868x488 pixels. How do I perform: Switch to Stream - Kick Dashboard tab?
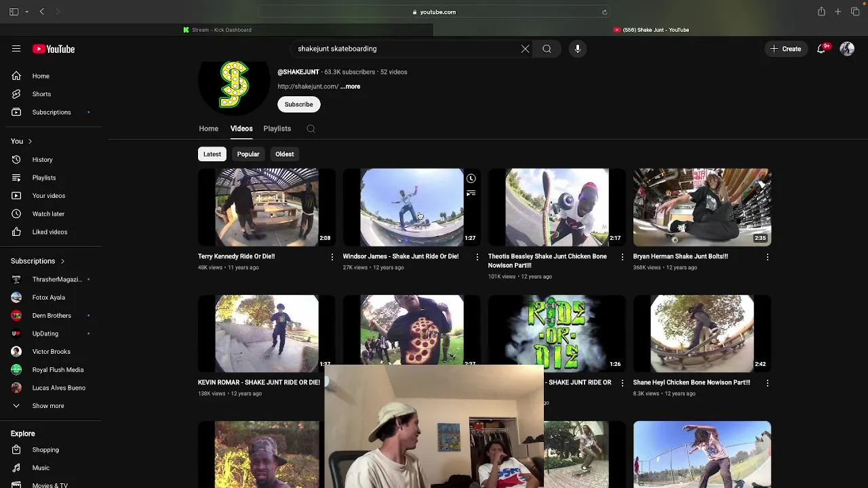217,30
